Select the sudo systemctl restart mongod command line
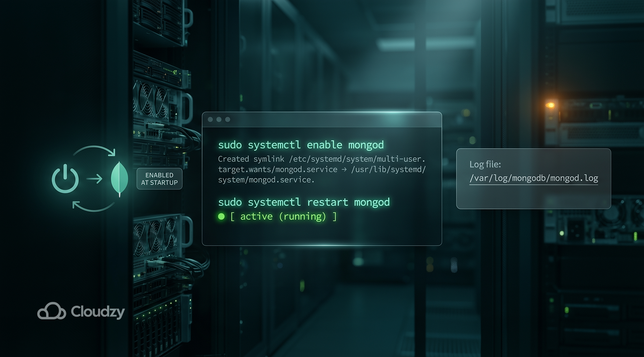This screenshot has width=644, height=357. tap(304, 202)
